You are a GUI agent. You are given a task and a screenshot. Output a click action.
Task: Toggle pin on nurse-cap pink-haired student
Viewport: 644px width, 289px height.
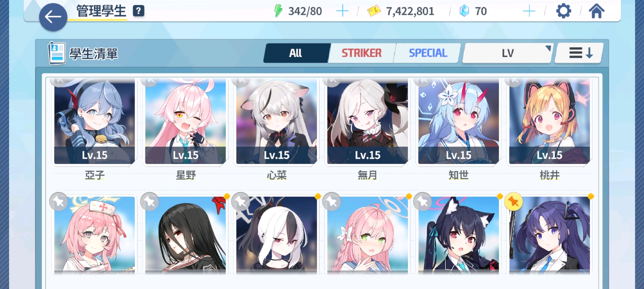59,202
